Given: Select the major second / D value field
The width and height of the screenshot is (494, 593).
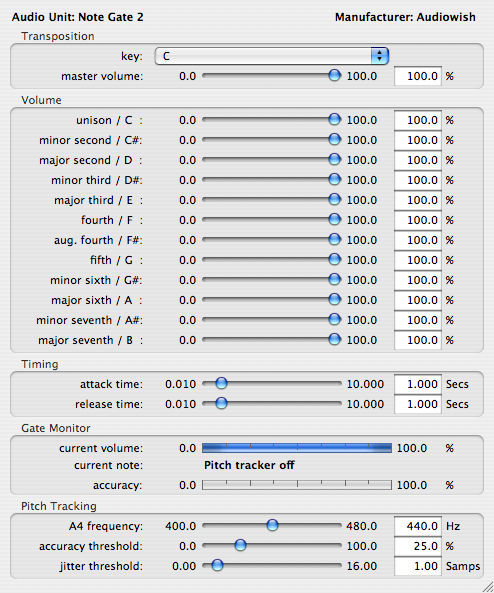Looking at the screenshot, I should [418, 160].
